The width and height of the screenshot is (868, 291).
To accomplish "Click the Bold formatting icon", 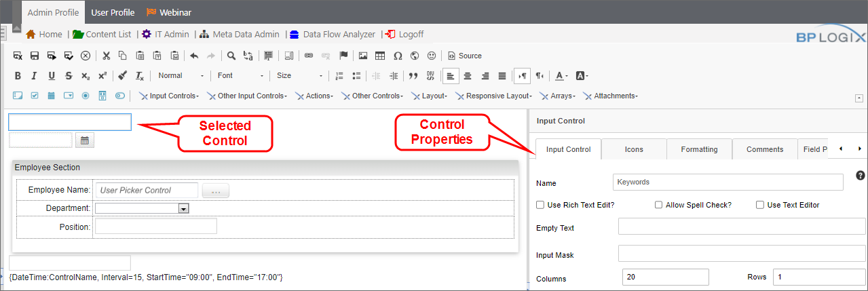I will [18, 76].
